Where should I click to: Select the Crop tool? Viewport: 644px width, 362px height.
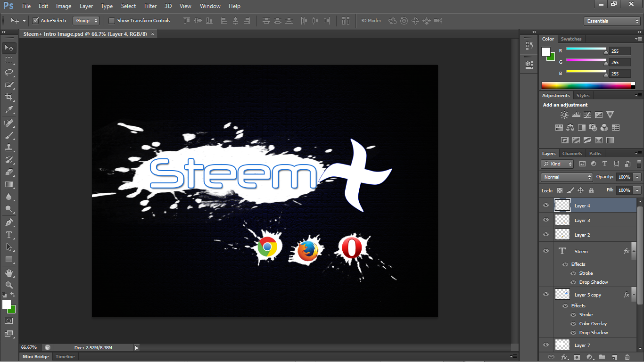point(9,97)
